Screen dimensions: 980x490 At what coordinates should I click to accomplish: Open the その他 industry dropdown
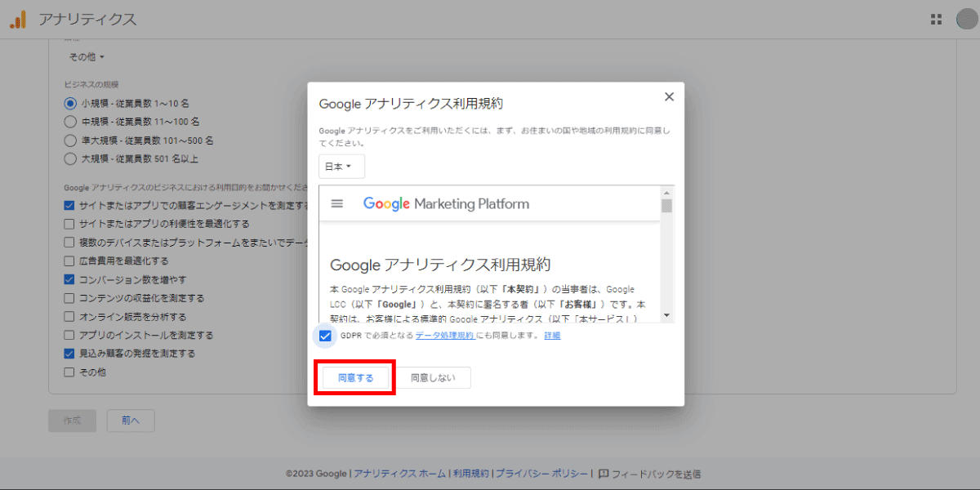coord(86,57)
